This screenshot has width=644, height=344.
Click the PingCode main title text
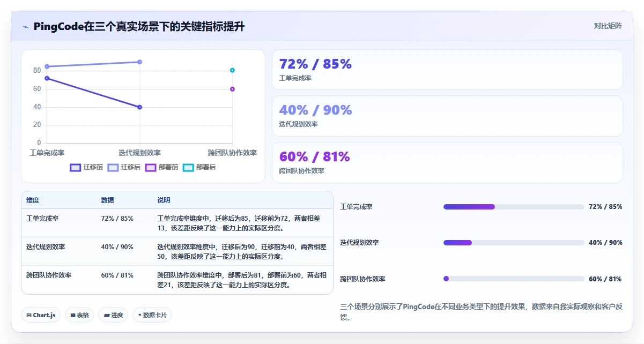click(139, 27)
